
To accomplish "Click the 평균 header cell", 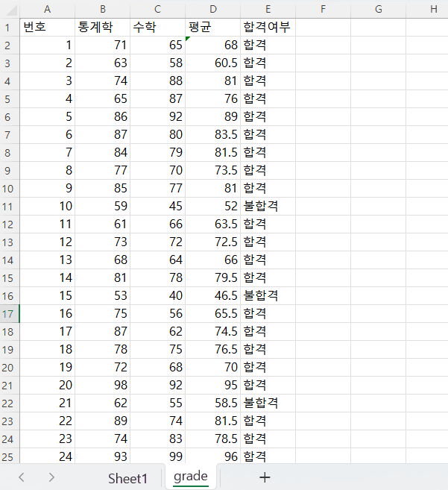I will coord(213,27).
